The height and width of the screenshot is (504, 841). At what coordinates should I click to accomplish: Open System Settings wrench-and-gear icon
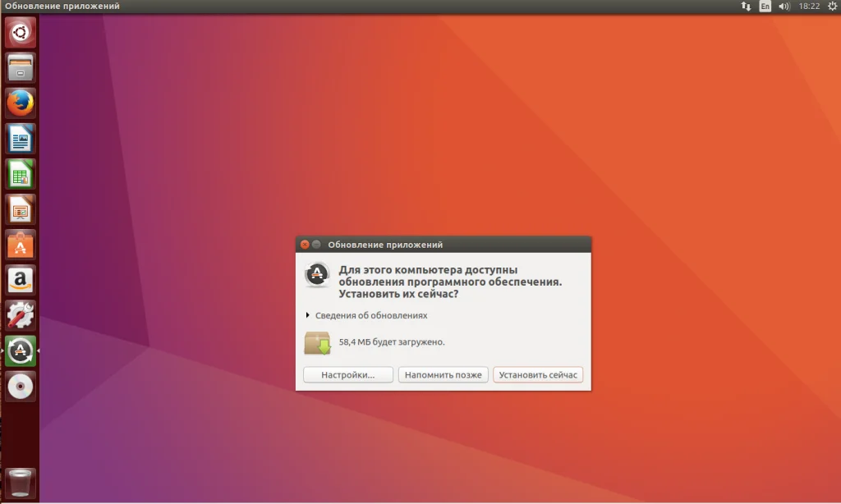click(x=21, y=315)
